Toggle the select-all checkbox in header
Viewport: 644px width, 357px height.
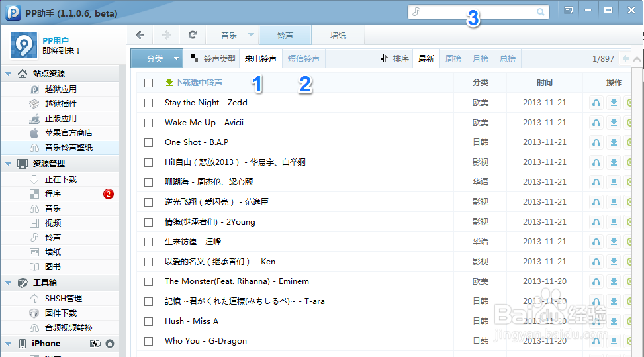coord(149,83)
